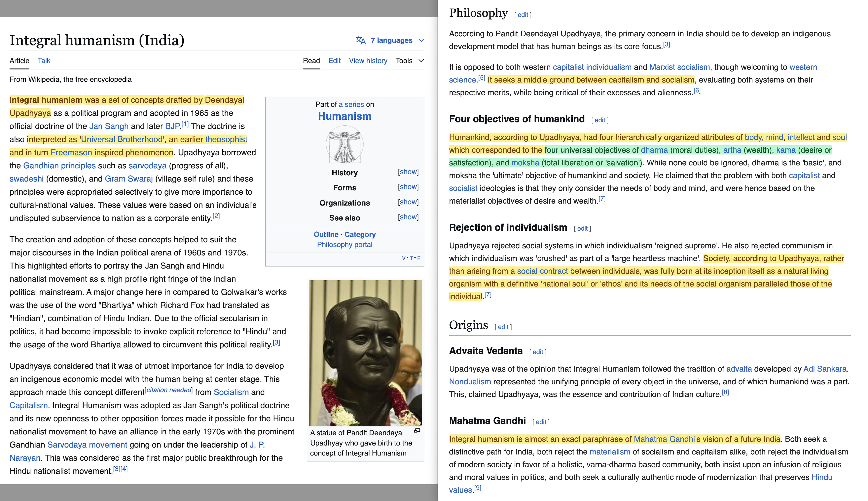Switch to the Read tab
Screen dimensions: 868x501
311,61
